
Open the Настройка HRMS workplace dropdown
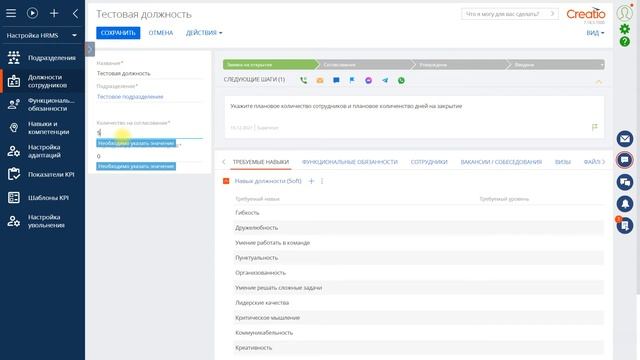click(42, 36)
